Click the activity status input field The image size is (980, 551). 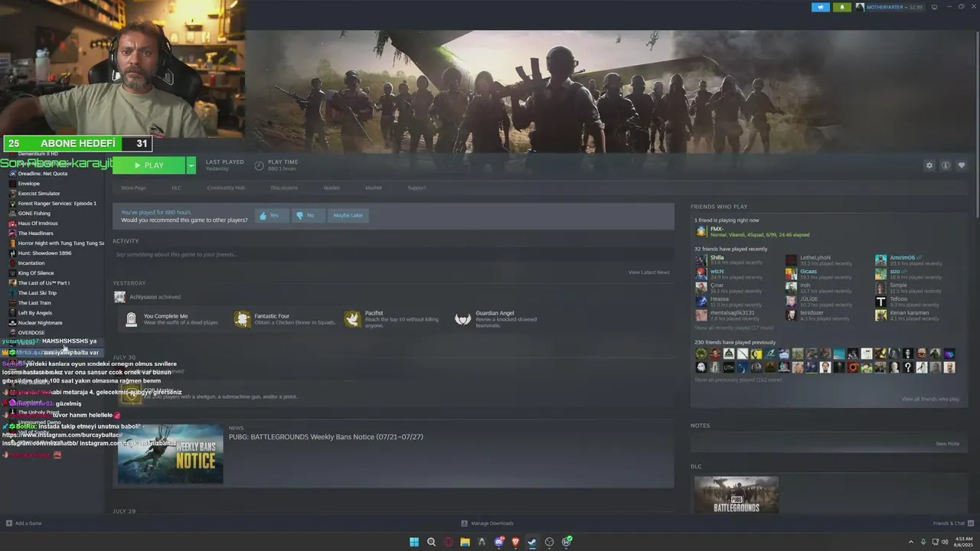coord(393,254)
